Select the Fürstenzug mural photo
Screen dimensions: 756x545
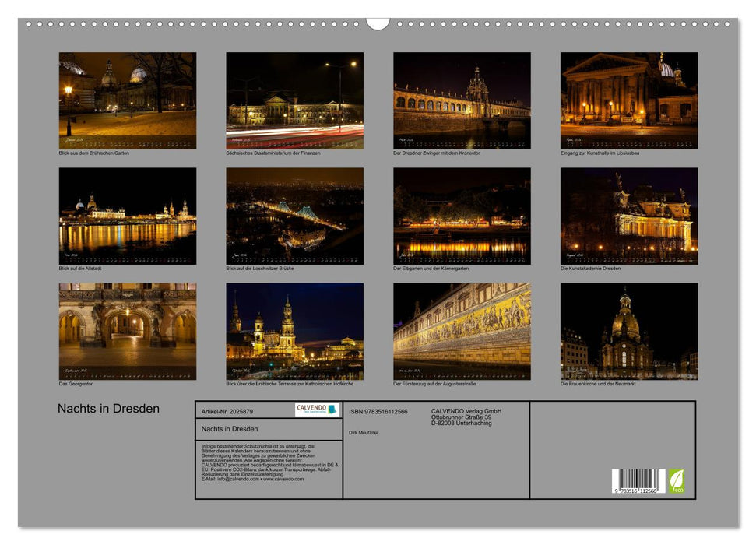pos(458,335)
